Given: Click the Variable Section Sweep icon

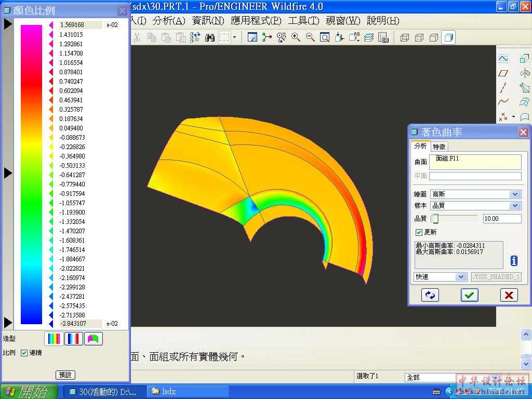Looking at the screenshot, I should pos(525,87).
